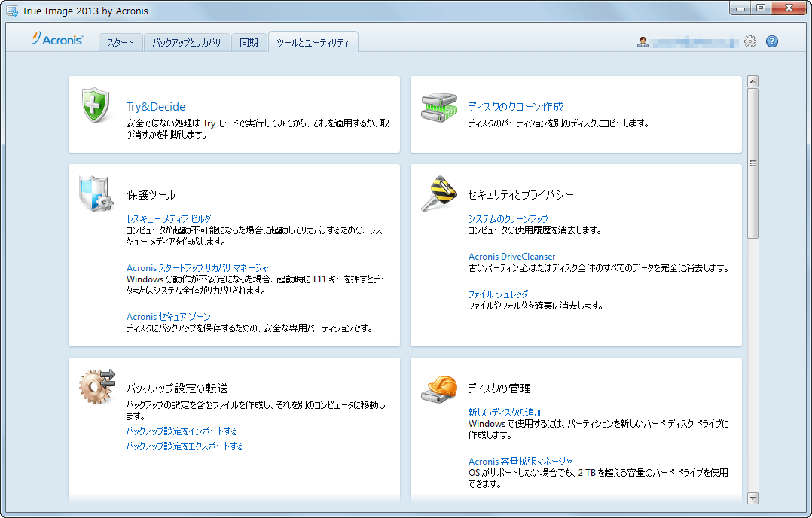Click the scrollbar down arrow
812x518 pixels.
(753, 498)
